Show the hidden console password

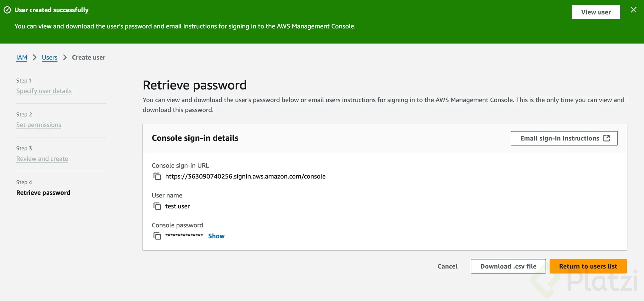216,236
